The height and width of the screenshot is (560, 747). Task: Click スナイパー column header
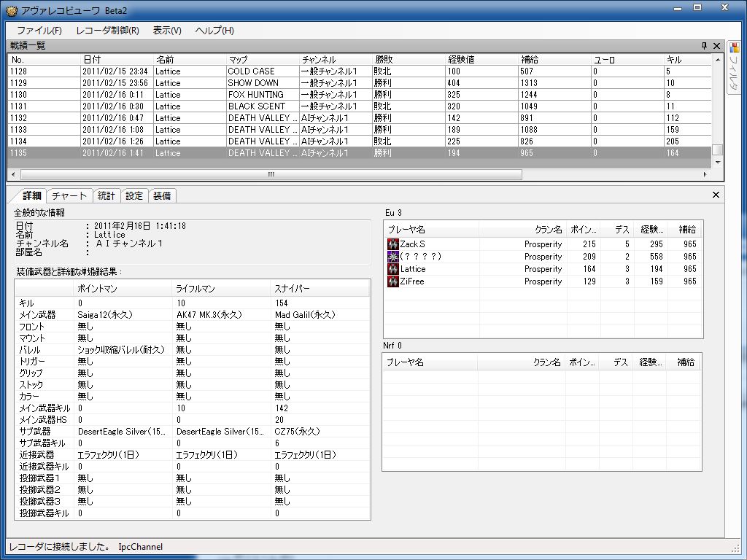tap(320, 289)
